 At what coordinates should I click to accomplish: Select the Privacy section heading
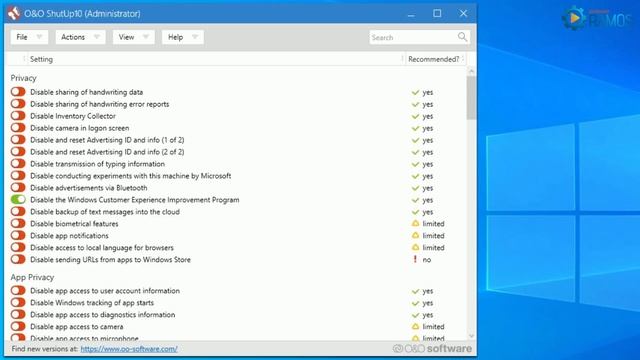[x=24, y=78]
